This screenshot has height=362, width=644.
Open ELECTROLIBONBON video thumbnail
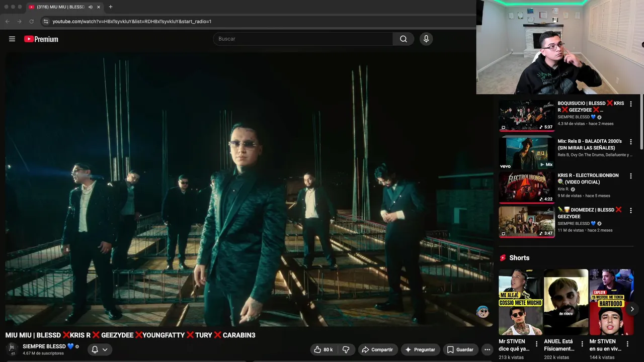tap(526, 188)
